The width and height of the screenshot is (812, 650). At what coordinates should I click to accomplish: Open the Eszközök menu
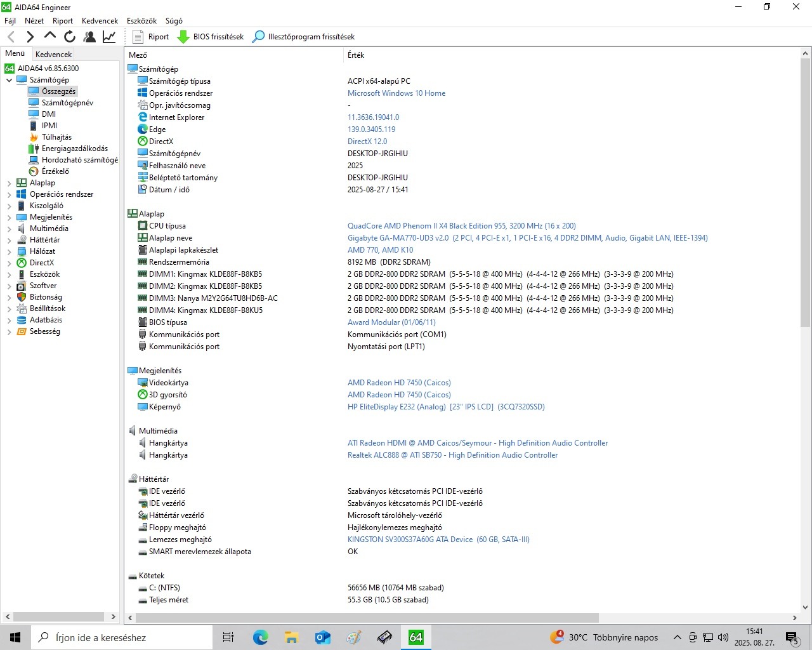click(142, 21)
